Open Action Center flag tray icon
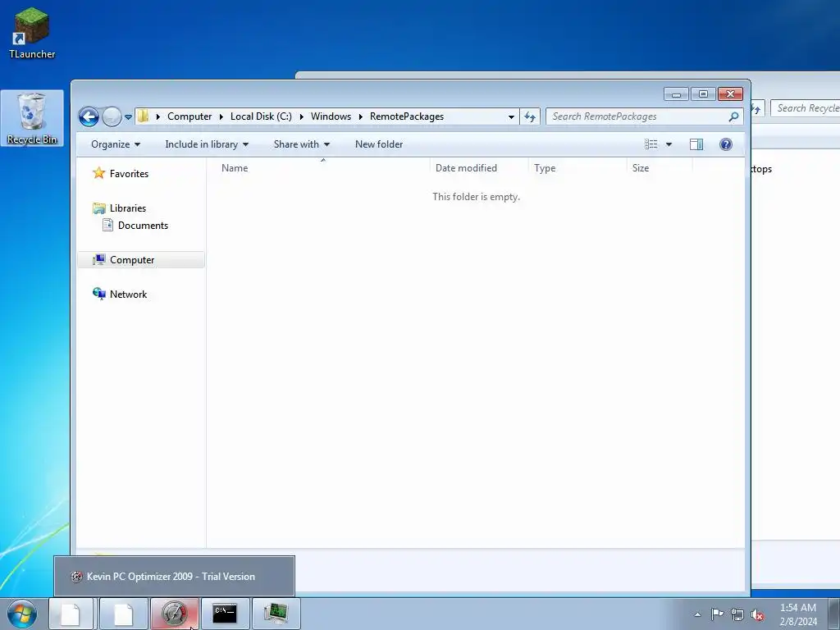 (x=717, y=614)
